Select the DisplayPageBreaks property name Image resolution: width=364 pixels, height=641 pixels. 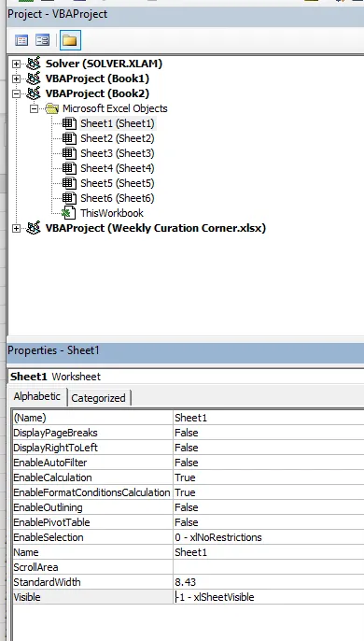point(92,433)
